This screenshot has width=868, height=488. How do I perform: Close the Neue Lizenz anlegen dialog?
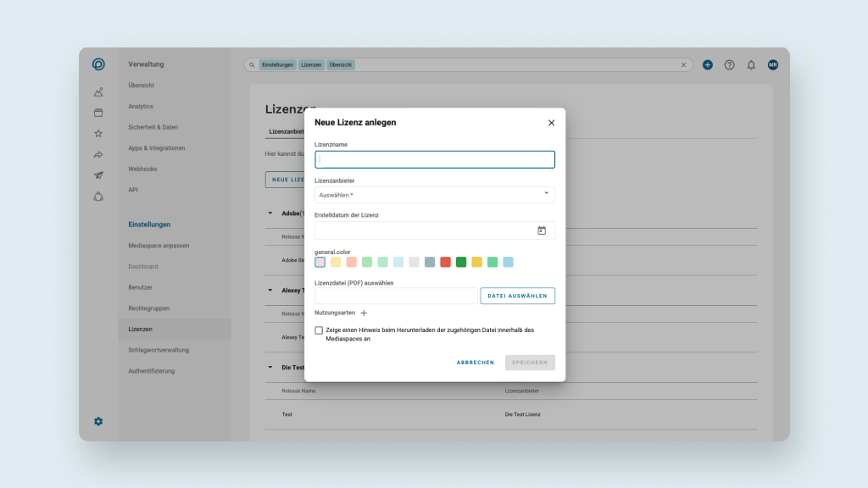(551, 123)
